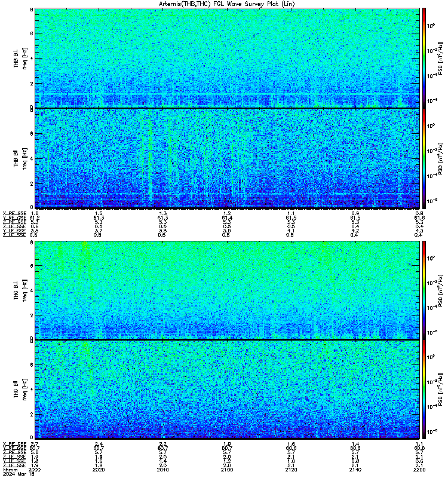Screen dimensions: 448x478
Task: Click the plot title 'Artemis(THB,THC) FGL Wave Survey Plot'
Action: 227,4
